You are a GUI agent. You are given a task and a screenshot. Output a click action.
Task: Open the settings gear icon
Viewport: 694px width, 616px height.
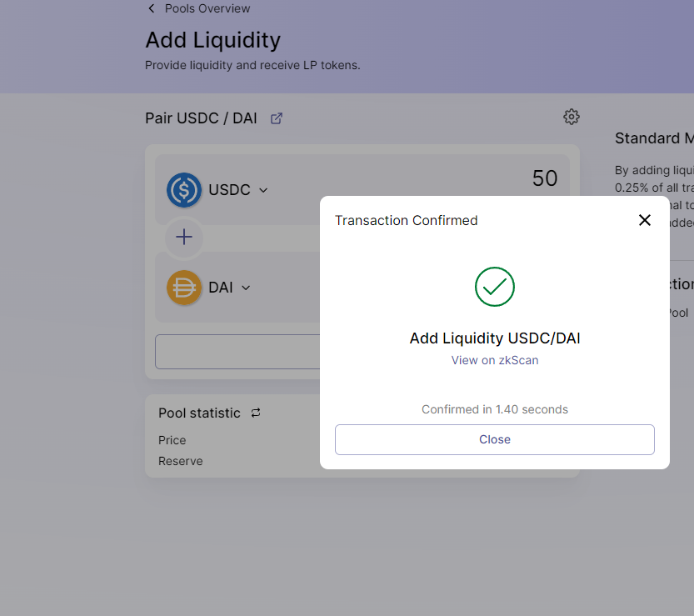pyautogui.click(x=571, y=117)
